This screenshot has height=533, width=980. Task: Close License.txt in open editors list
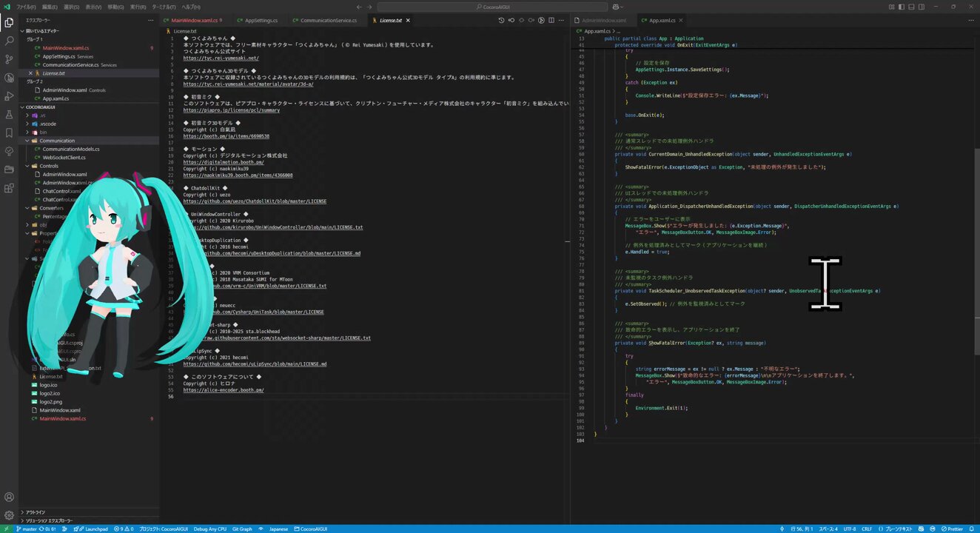(x=30, y=73)
